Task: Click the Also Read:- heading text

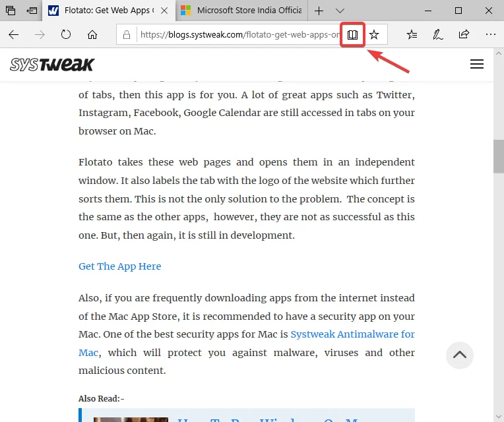Action: coord(101,398)
